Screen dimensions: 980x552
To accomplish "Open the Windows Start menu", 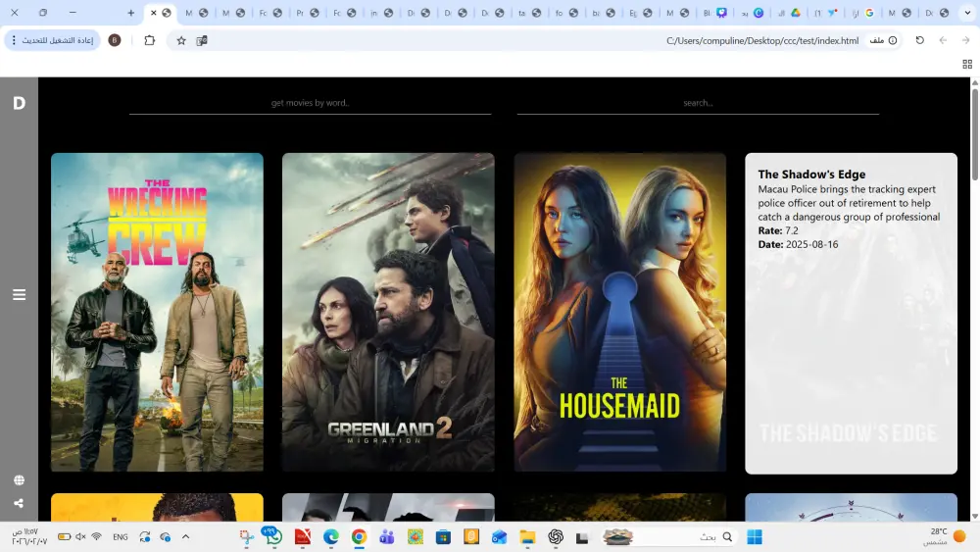I will pyautogui.click(x=755, y=537).
